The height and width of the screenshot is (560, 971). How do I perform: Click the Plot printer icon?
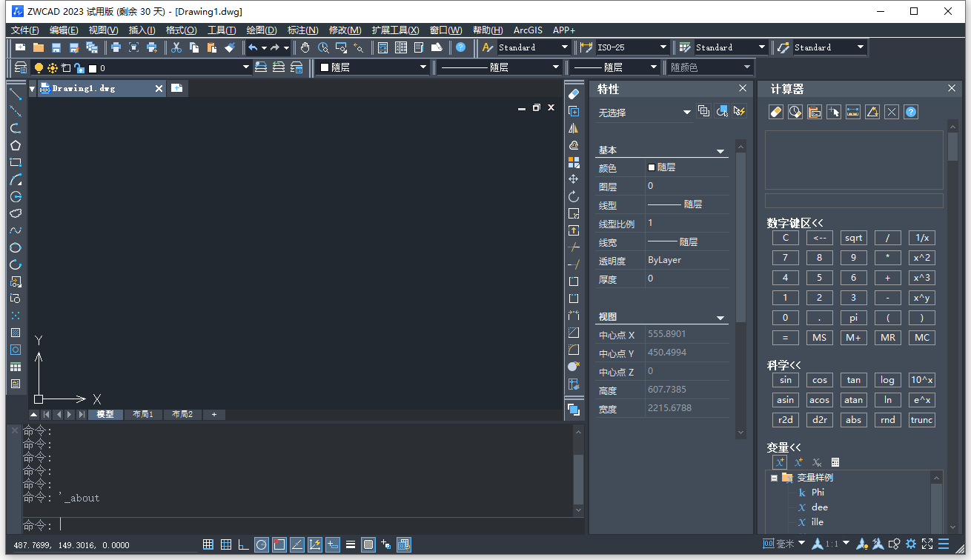point(116,47)
